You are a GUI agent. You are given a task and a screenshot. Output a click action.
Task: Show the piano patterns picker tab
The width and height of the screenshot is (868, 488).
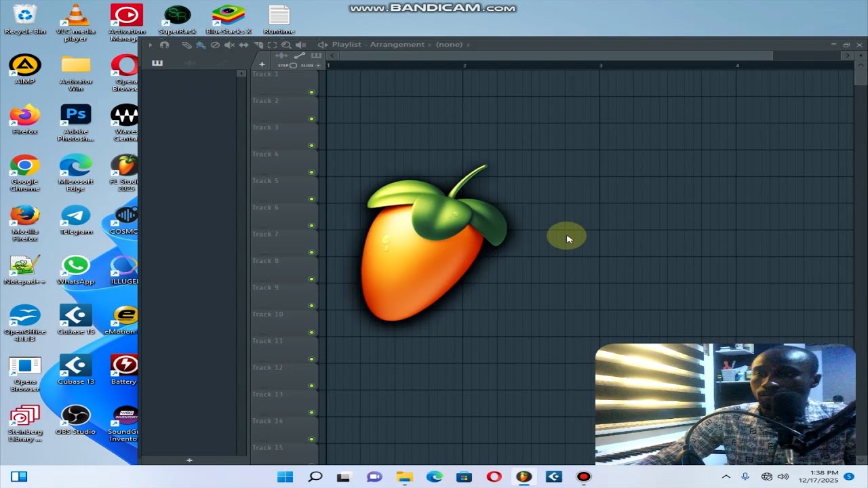(x=157, y=63)
